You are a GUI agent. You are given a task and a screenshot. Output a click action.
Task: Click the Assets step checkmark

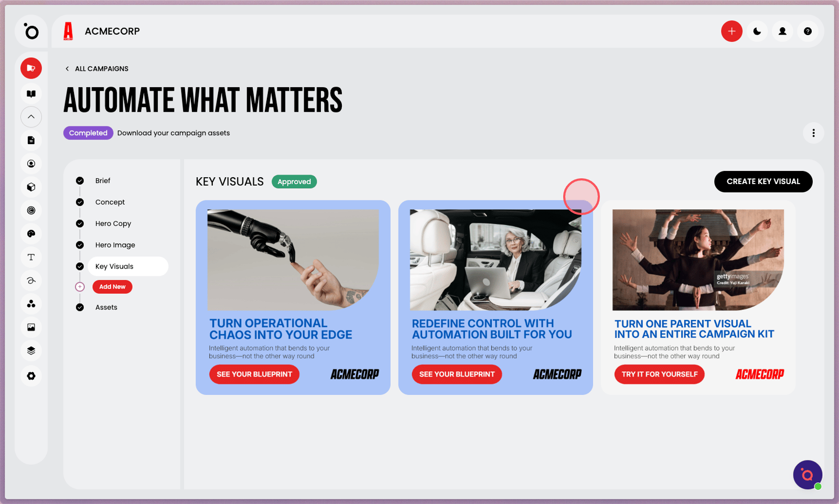click(80, 307)
